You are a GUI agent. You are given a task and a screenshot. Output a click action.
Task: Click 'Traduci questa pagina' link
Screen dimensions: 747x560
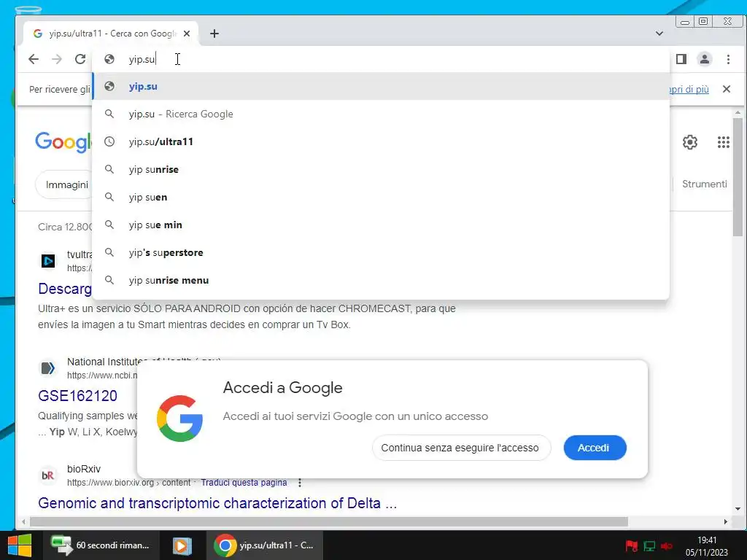244,483
